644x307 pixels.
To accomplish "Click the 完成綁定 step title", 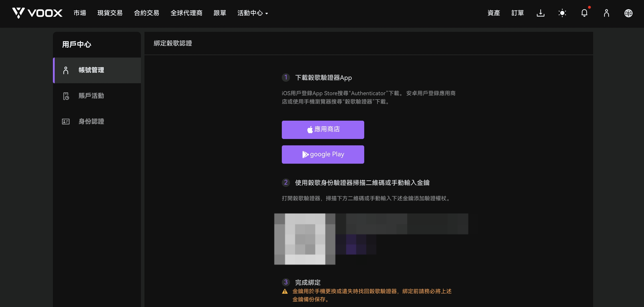I will [x=308, y=282].
